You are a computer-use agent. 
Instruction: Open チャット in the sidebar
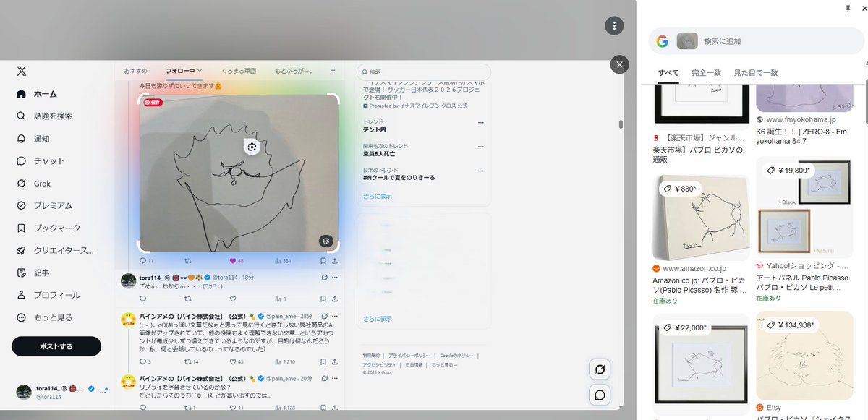click(x=41, y=161)
